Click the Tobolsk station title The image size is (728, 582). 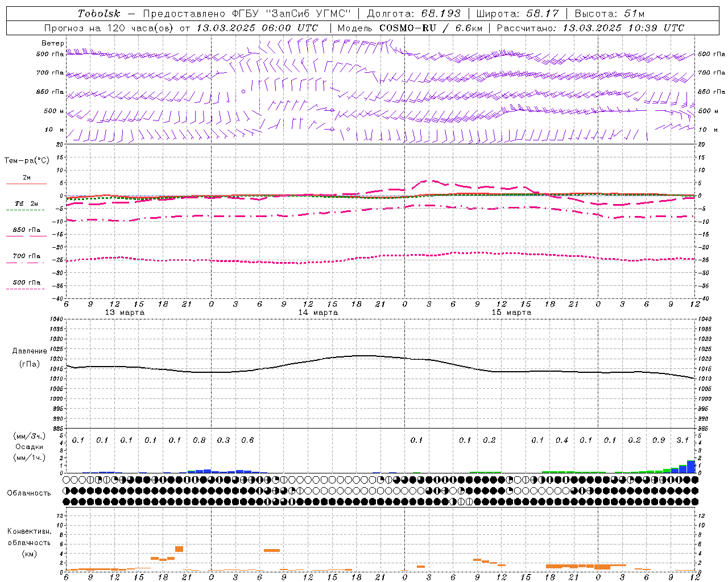click(100, 14)
